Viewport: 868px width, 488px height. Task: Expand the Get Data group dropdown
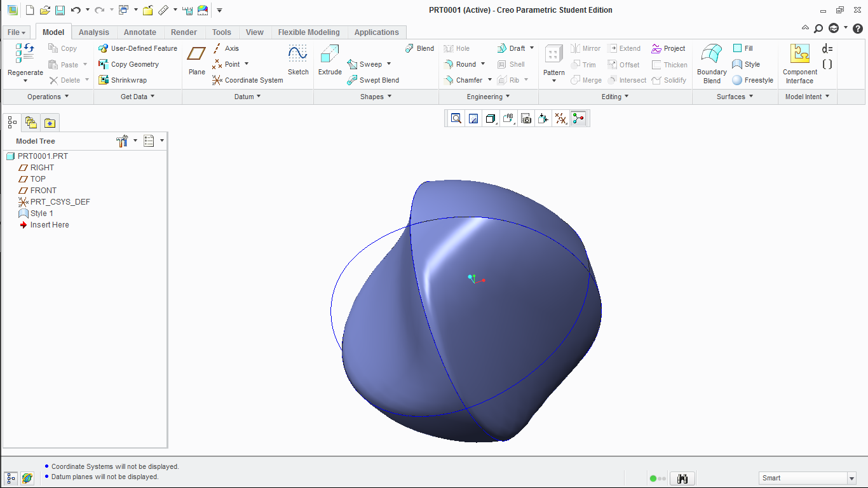[x=138, y=97]
